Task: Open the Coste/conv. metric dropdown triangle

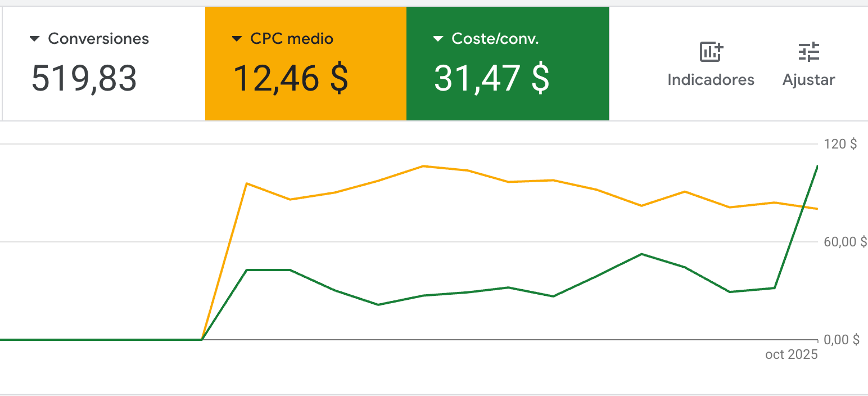Action: [x=438, y=38]
